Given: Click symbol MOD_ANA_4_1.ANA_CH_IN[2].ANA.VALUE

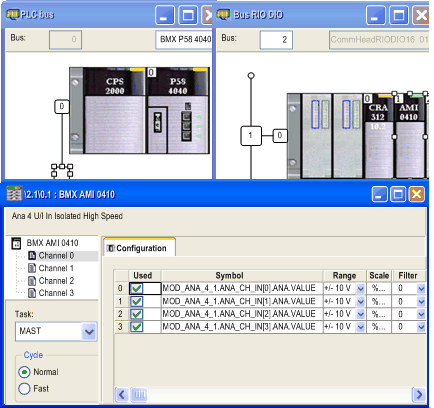Looking at the screenshot, I should (239, 314).
